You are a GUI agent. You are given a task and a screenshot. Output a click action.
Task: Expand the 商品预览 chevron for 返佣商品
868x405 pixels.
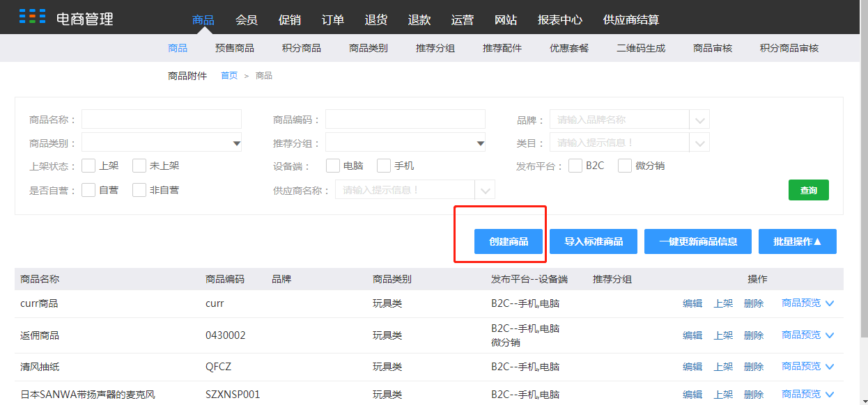[829, 335]
